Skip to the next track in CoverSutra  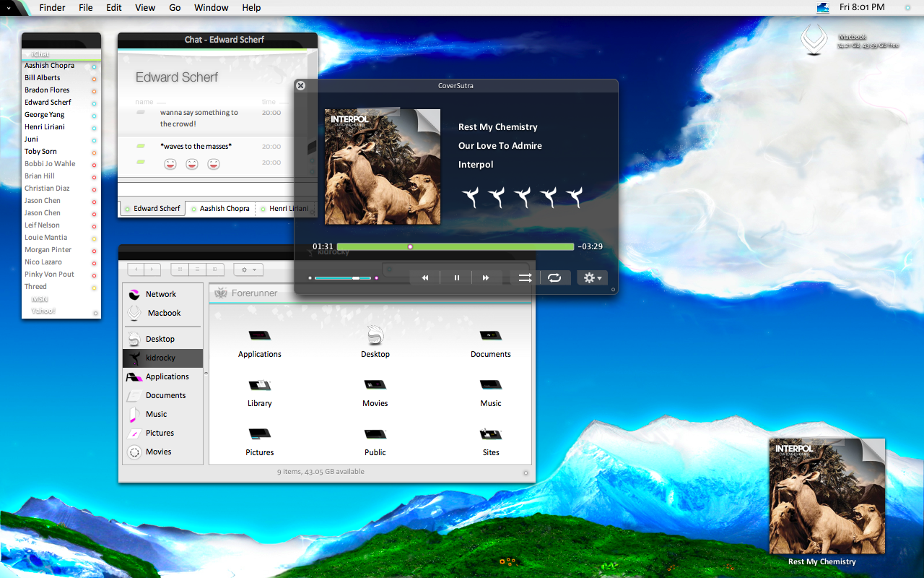(x=486, y=277)
